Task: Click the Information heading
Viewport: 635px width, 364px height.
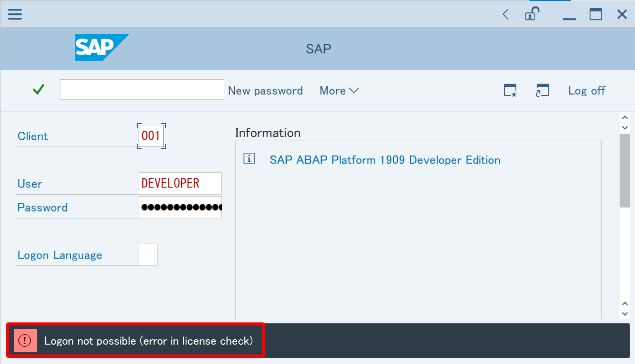Action: pyautogui.click(x=267, y=133)
